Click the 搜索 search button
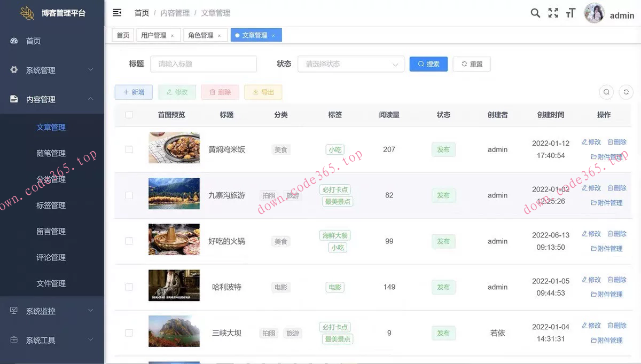This screenshot has width=641, height=364. 428,64
